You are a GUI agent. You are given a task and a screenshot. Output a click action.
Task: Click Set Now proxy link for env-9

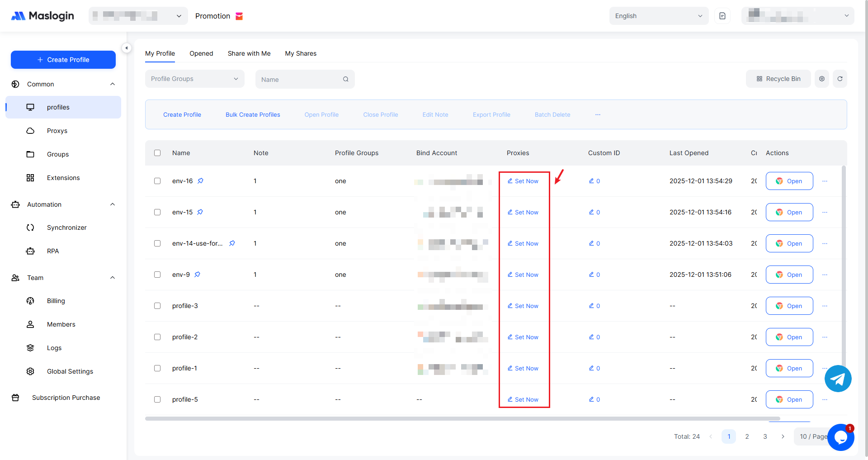pos(523,275)
